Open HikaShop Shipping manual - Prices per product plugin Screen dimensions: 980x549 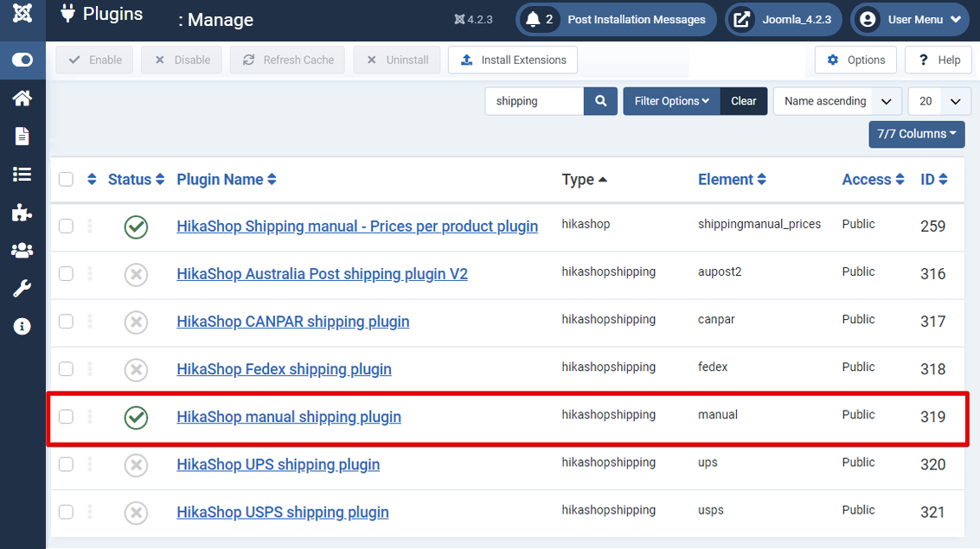[x=357, y=227]
